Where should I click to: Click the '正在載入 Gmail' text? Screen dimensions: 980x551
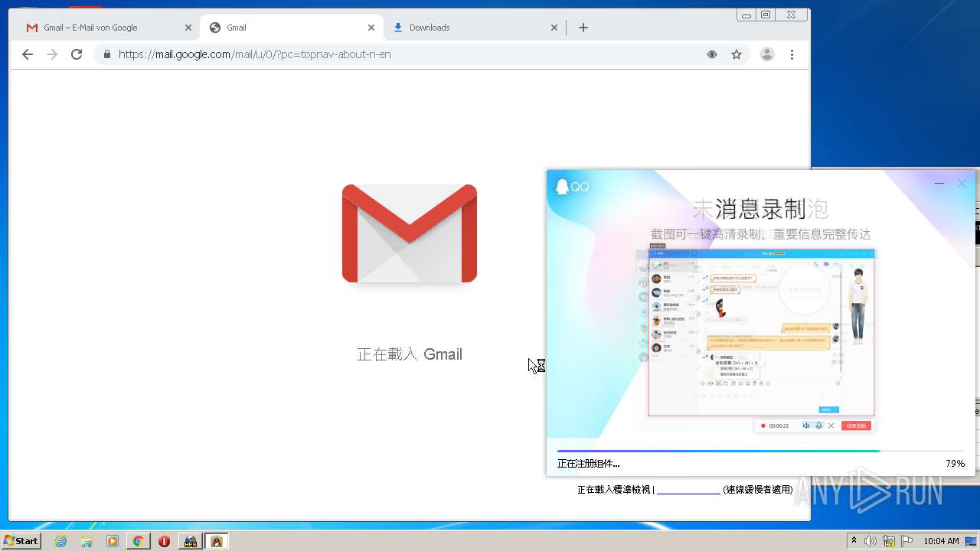point(410,354)
